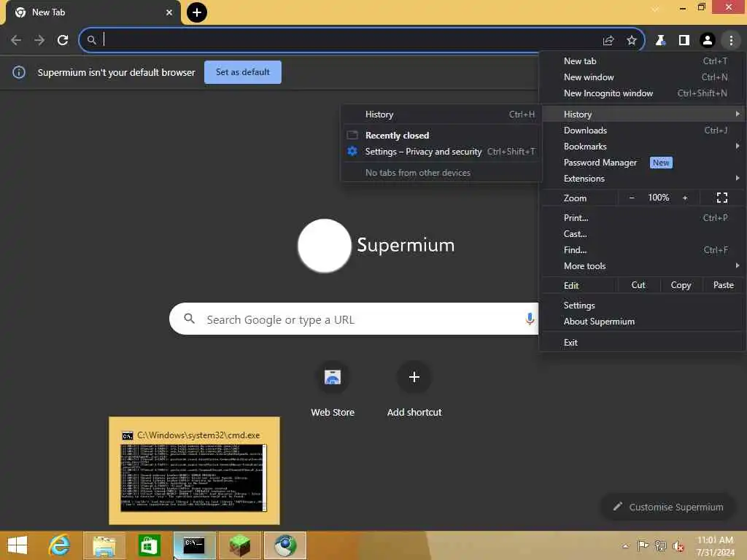Viewport: 747px width, 560px height.
Task: Click the 100% zoom value
Action: click(659, 198)
